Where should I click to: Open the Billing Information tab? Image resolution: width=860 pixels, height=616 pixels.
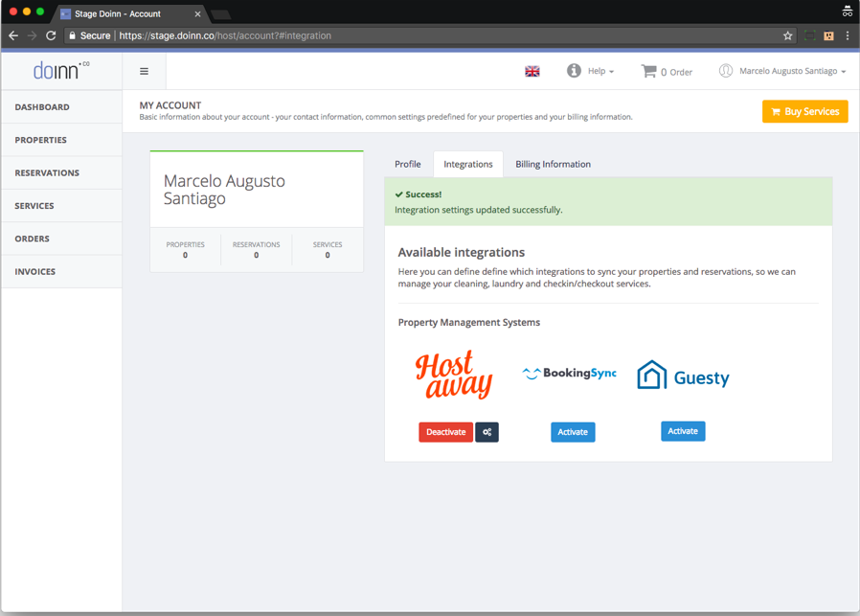[553, 164]
